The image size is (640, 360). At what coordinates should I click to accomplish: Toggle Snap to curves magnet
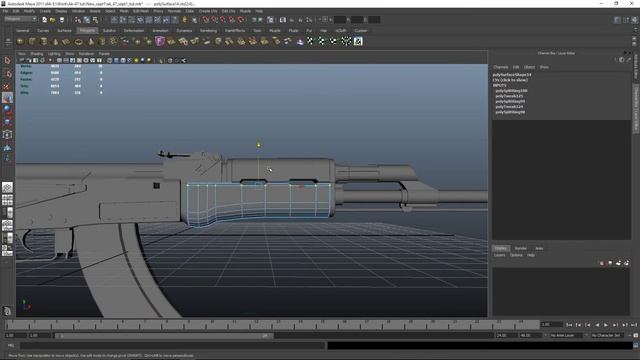pyautogui.click(x=214, y=20)
